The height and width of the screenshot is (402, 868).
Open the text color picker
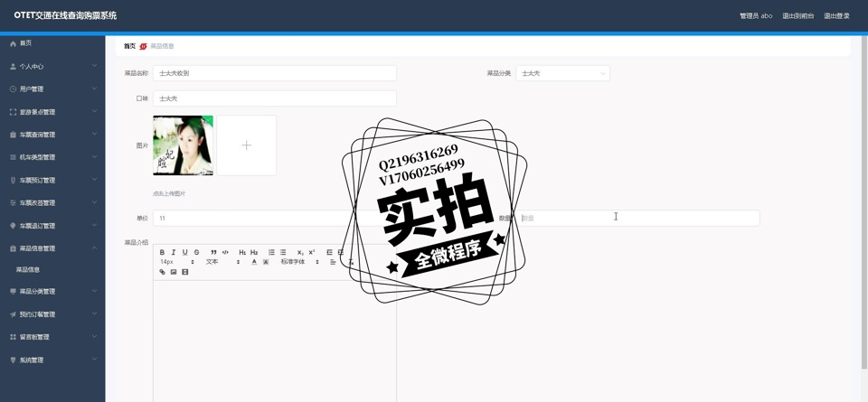(x=254, y=262)
